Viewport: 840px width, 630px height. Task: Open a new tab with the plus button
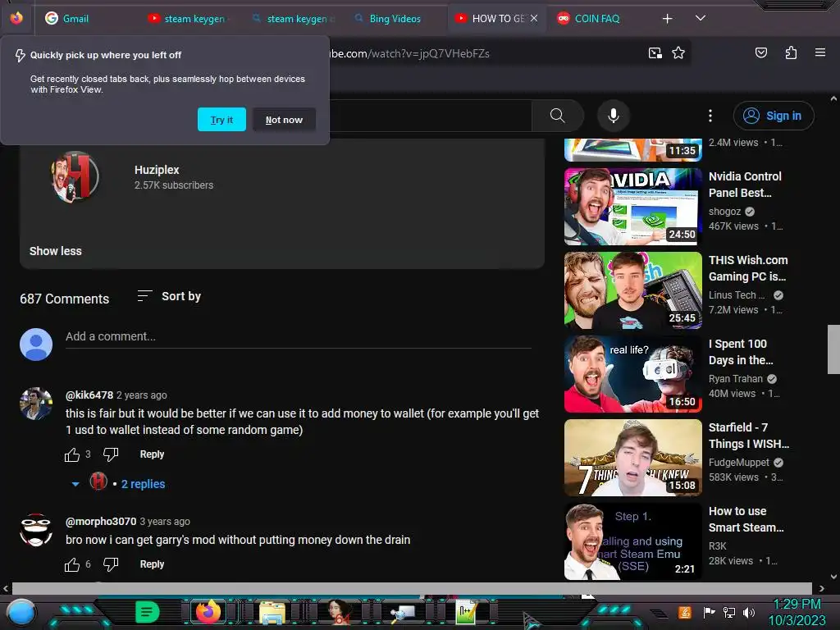667,19
